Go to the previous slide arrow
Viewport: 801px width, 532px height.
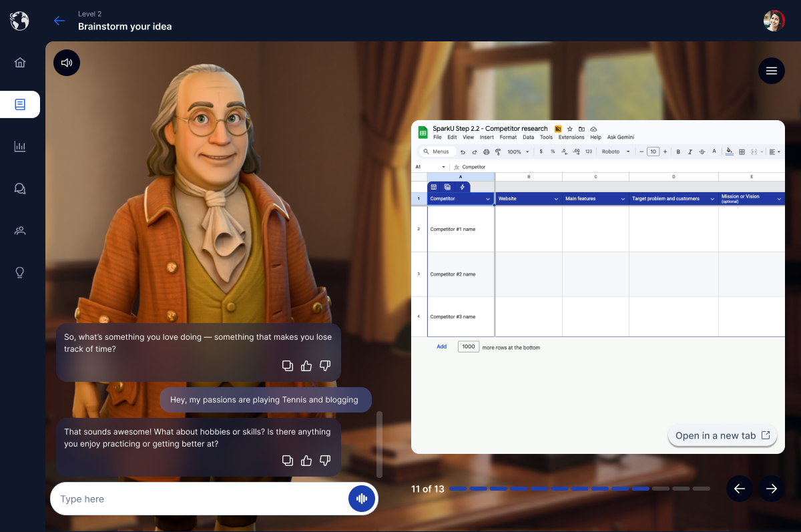(740, 489)
